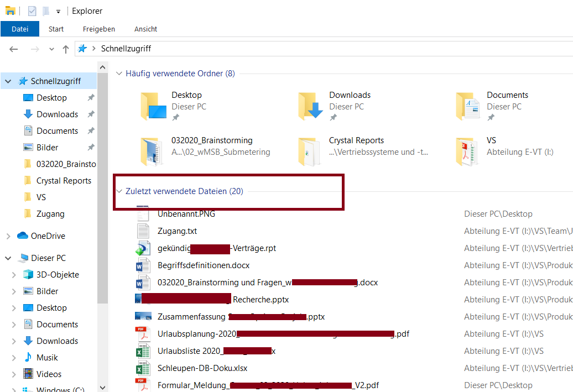Screen dimensions: 573x392
Task: Click the sidebar scroll up arrow
Action: click(x=103, y=67)
